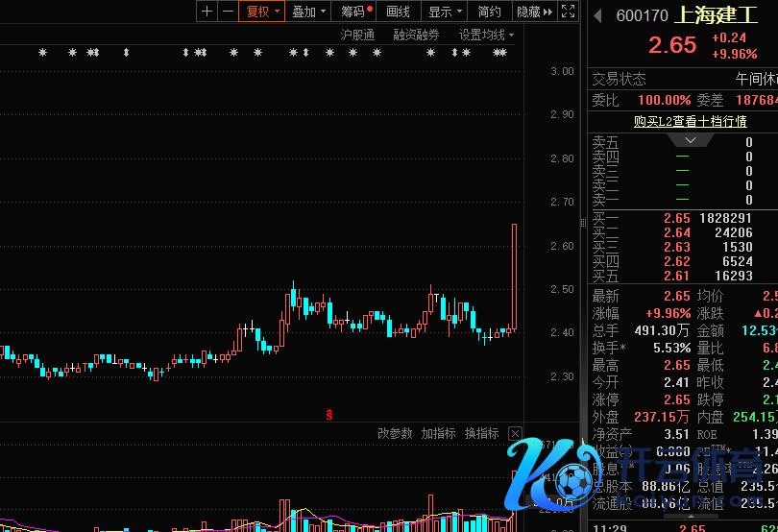Viewport: 778px width, 532px height.
Task: Toggle fullscreen chart expand icon
Action: (569, 12)
